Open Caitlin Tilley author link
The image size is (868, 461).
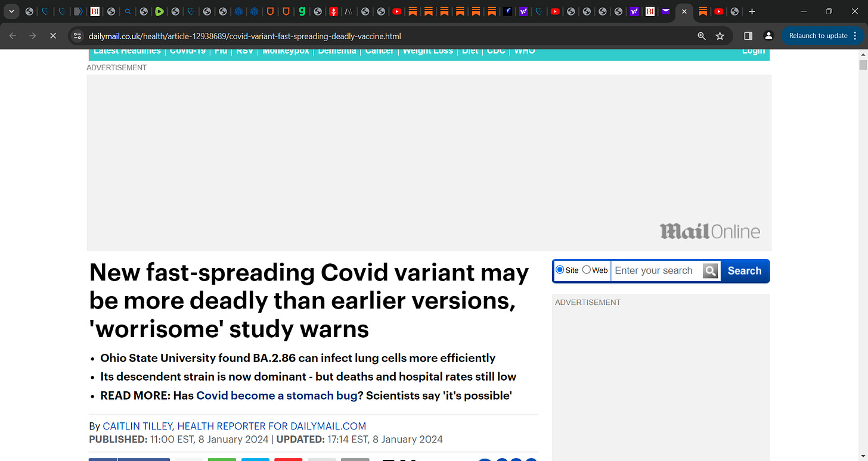point(234,426)
